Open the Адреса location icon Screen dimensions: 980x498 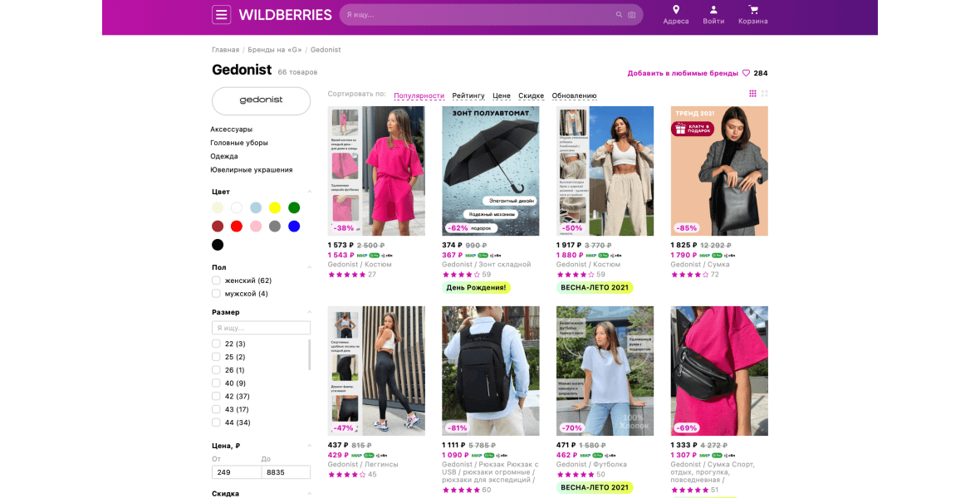tap(676, 9)
